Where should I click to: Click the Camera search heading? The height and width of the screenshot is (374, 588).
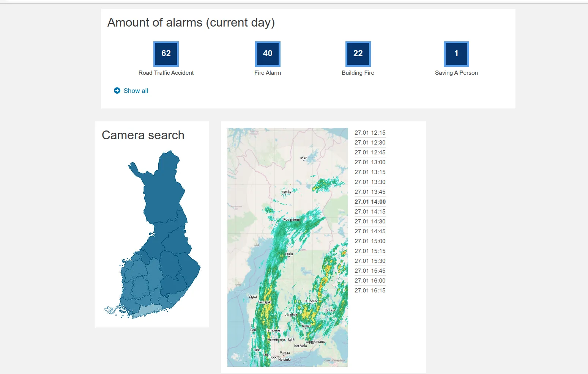pyautogui.click(x=143, y=135)
